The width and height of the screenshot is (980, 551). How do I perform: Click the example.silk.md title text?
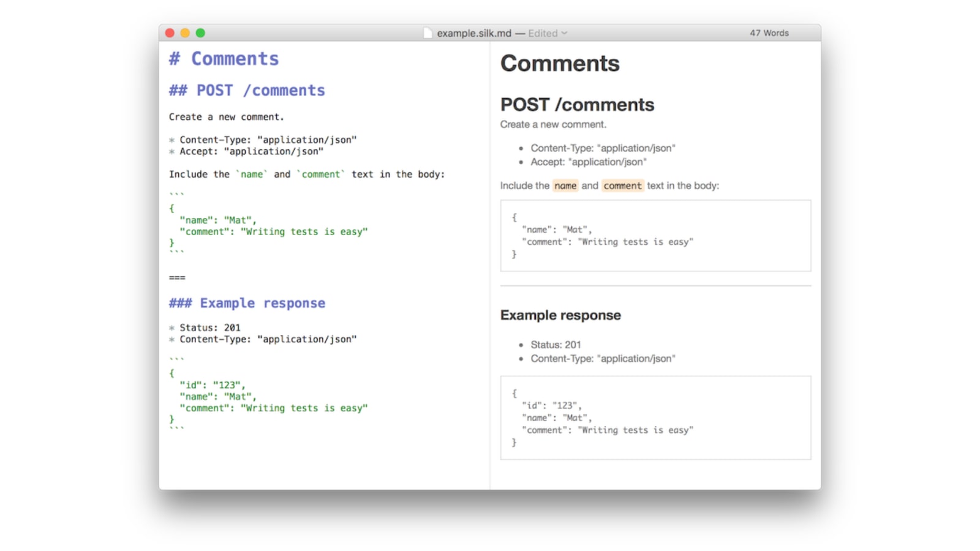(x=473, y=33)
